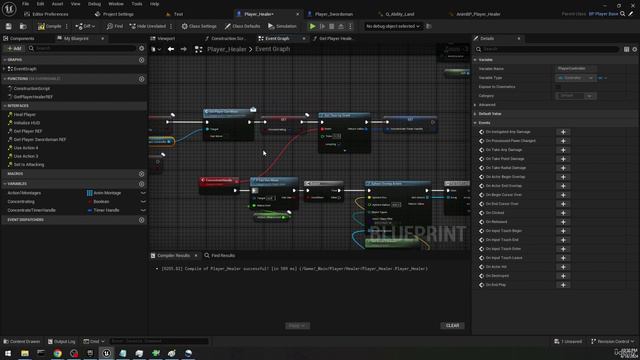Toggle visibility of ActionMontages variable

(x=143, y=193)
